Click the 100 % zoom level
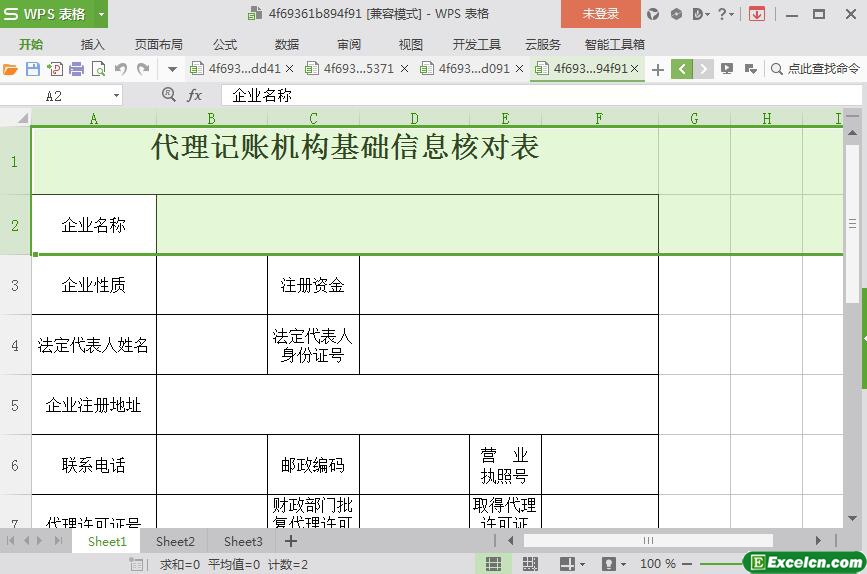The image size is (867, 574). [x=658, y=564]
